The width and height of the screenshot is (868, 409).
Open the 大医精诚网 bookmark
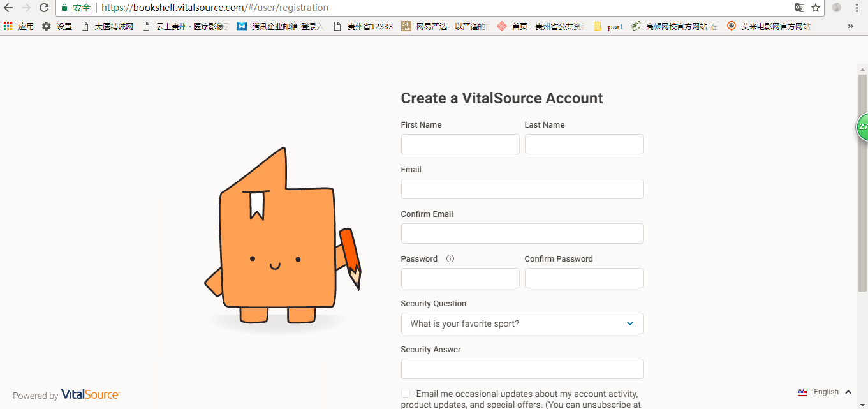107,26
